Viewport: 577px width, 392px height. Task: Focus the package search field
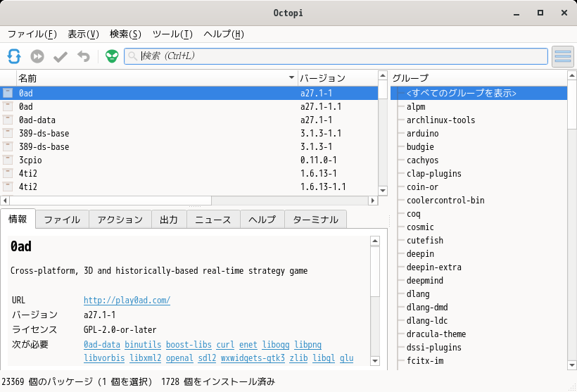(x=336, y=56)
